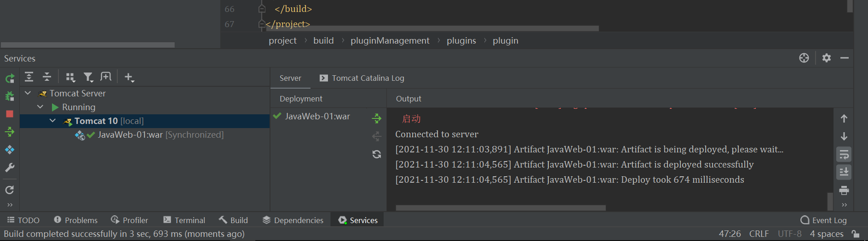
Task: Click the CRLF line separator indicator
Action: pyautogui.click(x=759, y=234)
